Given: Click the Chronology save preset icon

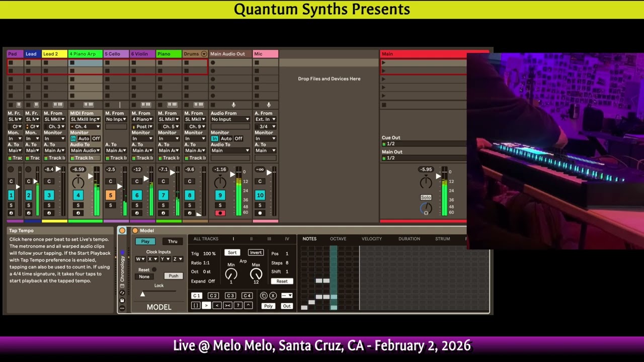Looking at the screenshot, I should click(x=122, y=300).
